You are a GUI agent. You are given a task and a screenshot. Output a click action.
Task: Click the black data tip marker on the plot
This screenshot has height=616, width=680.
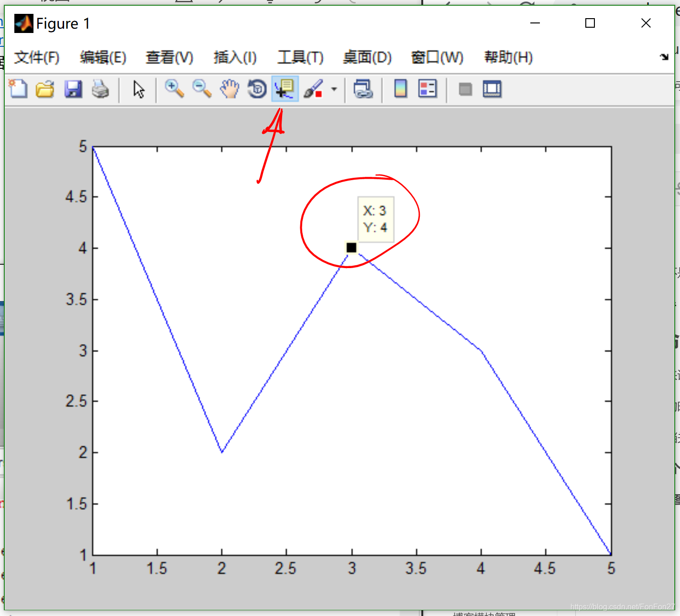point(351,248)
